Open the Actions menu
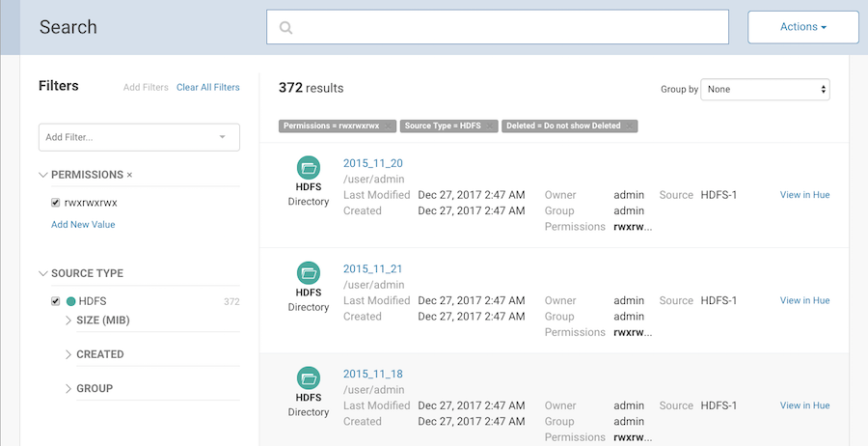The height and width of the screenshot is (446, 868). pos(802,27)
